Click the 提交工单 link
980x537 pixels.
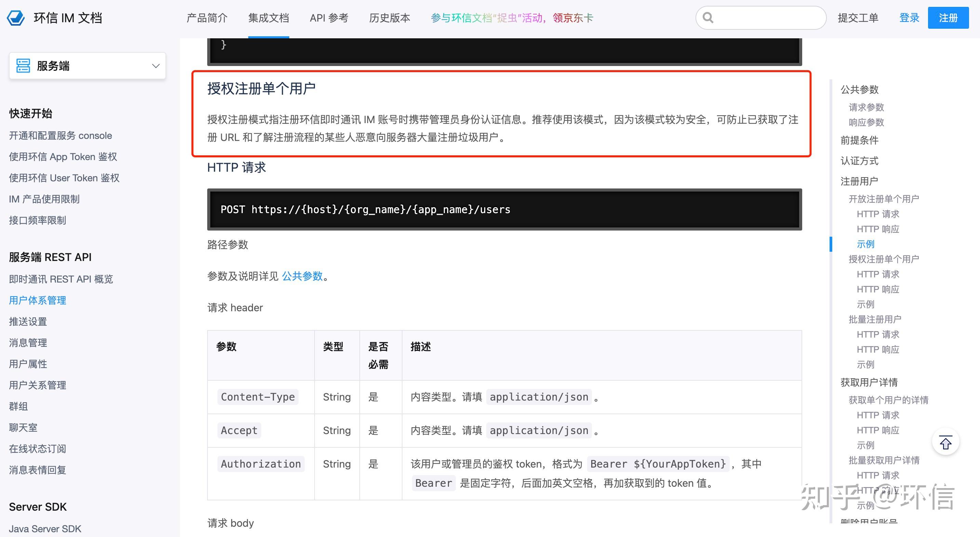pyautogui.click(x=858, y=18)
